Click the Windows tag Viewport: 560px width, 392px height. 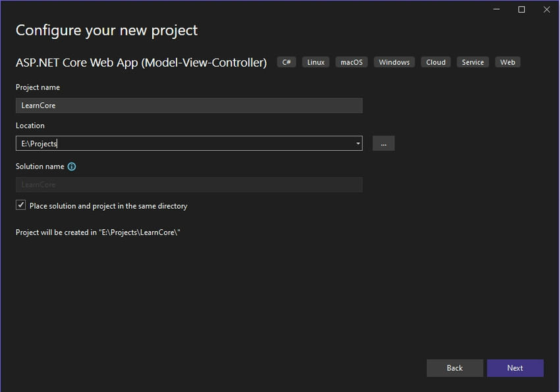(x=394, y=62)
